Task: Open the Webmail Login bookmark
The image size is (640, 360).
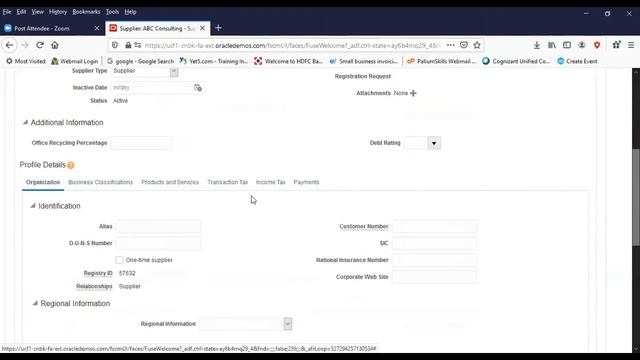Action: click(75, 61)
